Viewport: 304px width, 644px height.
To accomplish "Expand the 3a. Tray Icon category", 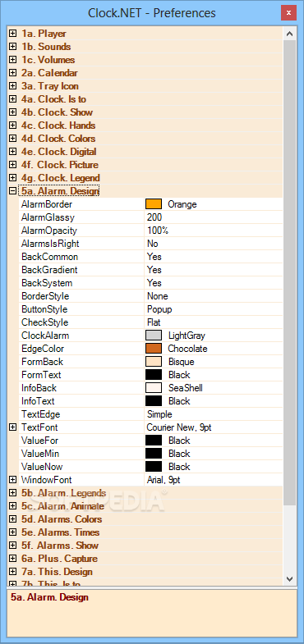I will pyautogui.click(x=13, y=86).
